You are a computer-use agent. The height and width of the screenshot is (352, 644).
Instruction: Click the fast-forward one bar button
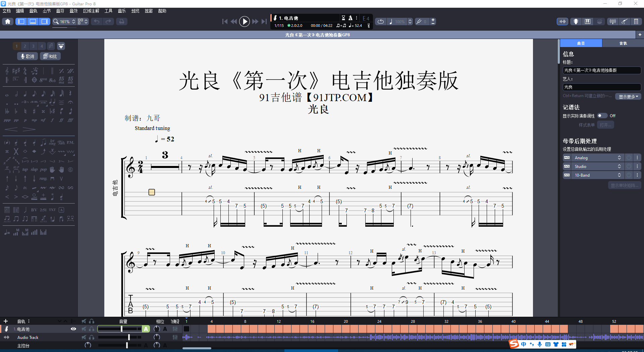pos(255,21)
